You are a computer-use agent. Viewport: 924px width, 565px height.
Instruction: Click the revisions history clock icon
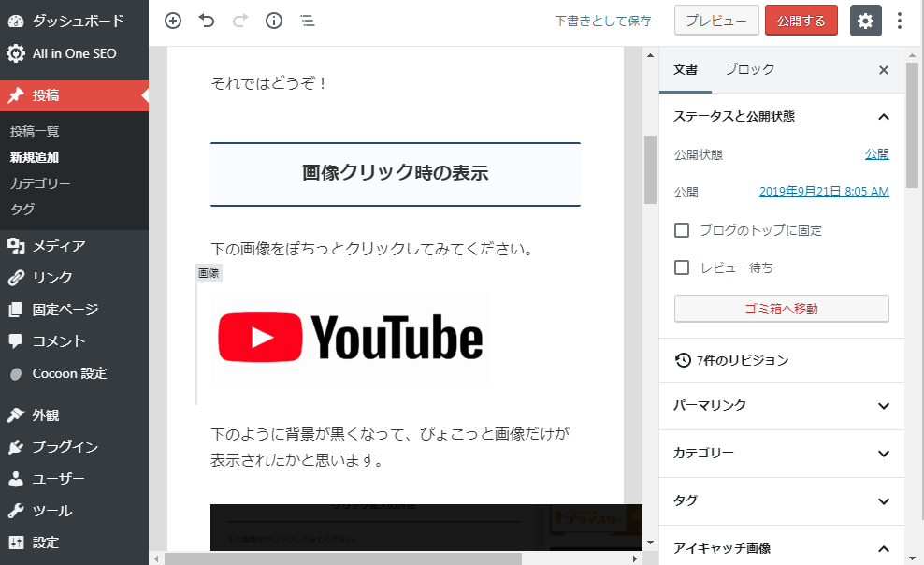pyautogui.click(x=683, y=360)
